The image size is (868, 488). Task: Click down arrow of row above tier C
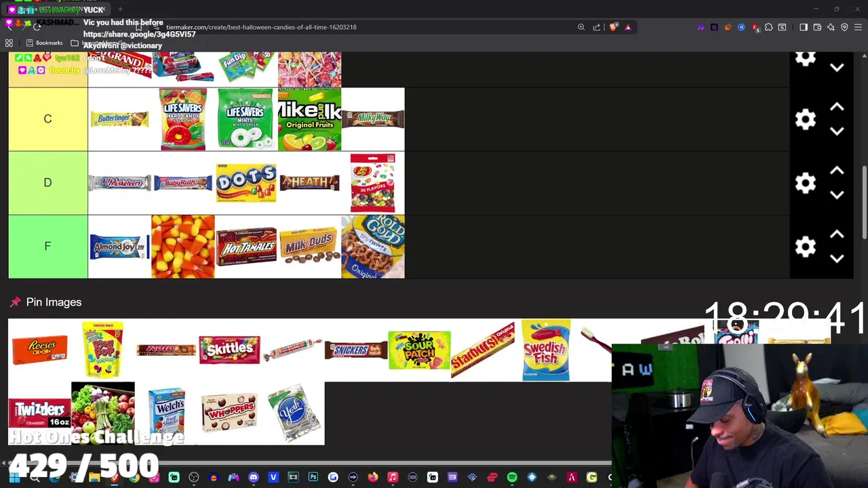click(x=837, y=67)
